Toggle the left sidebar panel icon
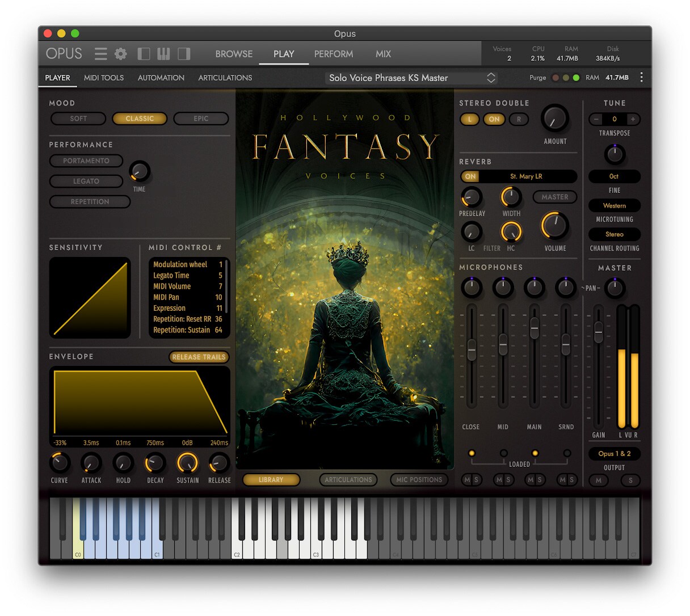 144,54
